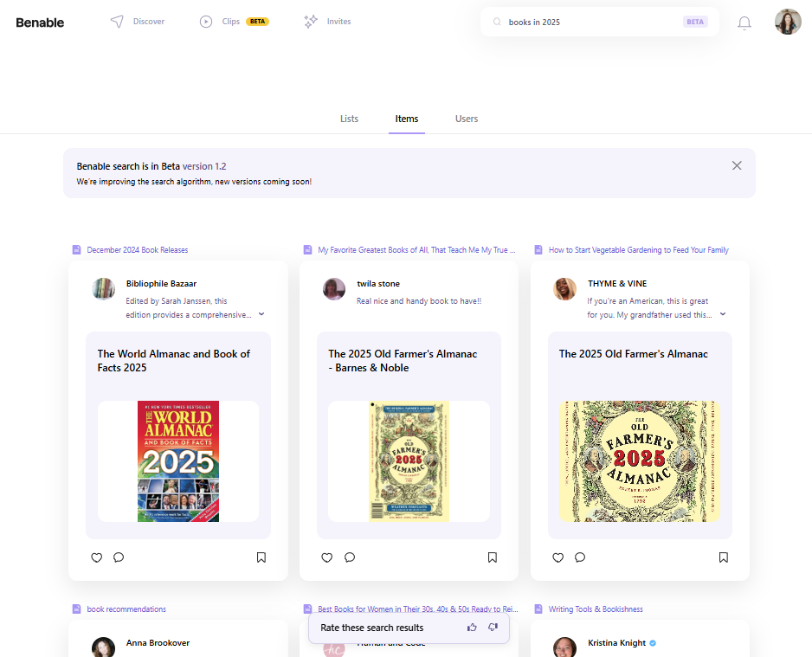
Task: Open the December 2024 Book Releases list
Action: click(x=138, y=249)
